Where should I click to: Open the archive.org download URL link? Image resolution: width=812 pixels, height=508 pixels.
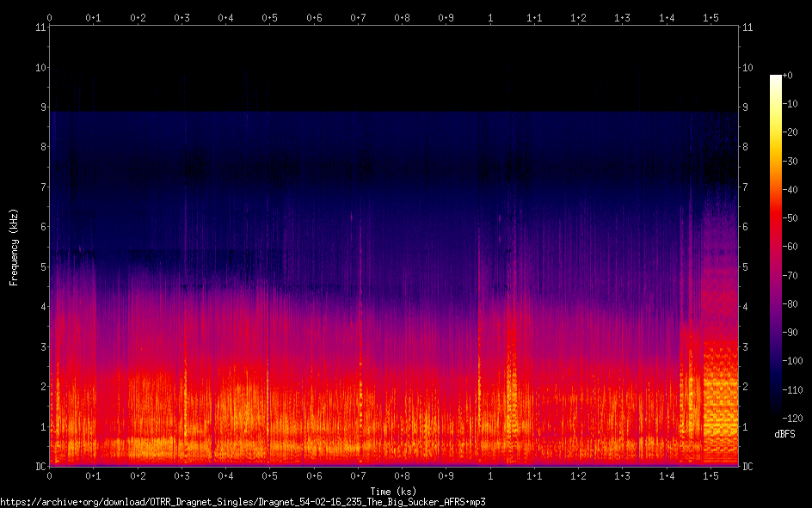[249, 501]
